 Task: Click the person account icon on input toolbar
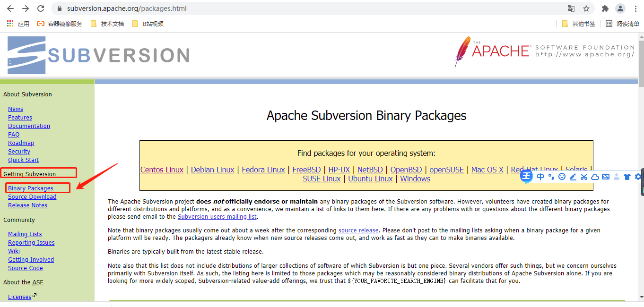point(617,177)
